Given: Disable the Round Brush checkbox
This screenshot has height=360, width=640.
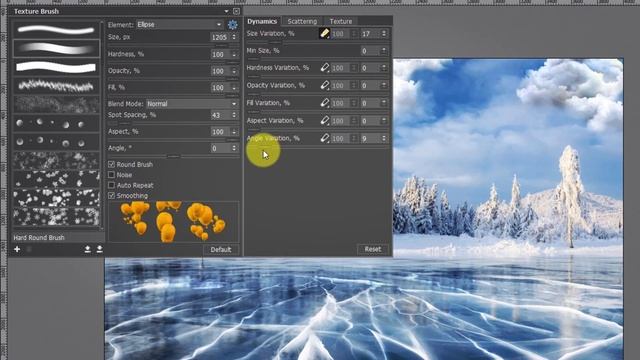Looking at the screenshot, I should [x=111, y=164].
